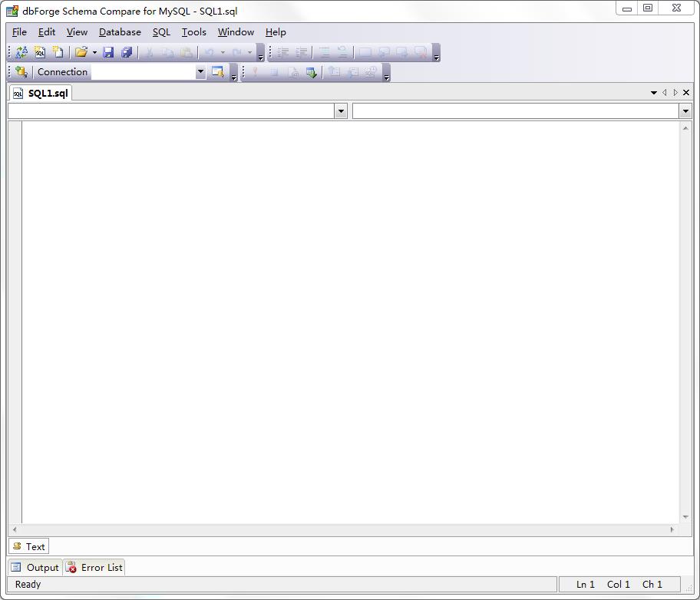
Task: Click the SQL document info icon
Action: (371, 72)
